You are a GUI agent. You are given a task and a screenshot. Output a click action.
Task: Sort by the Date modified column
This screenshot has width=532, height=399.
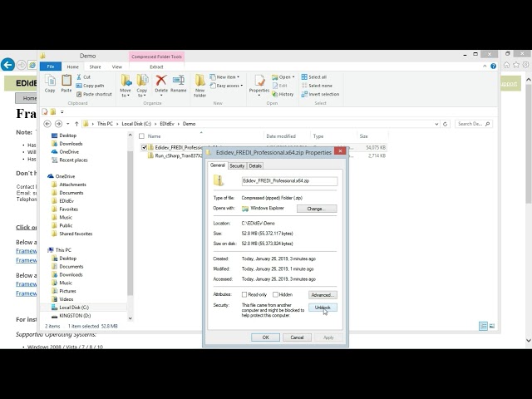(281, 136)
